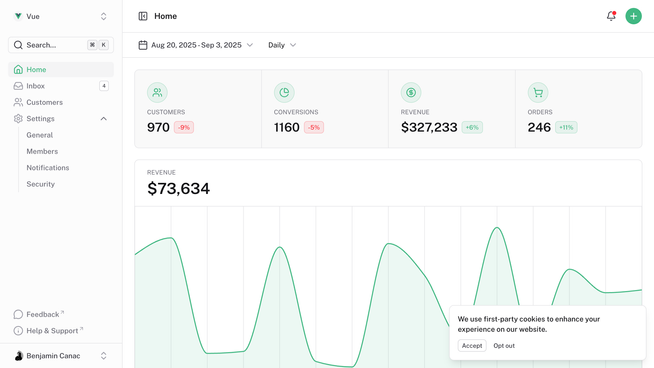
Task: Click the Home page title in header
Action: (166, 16)
